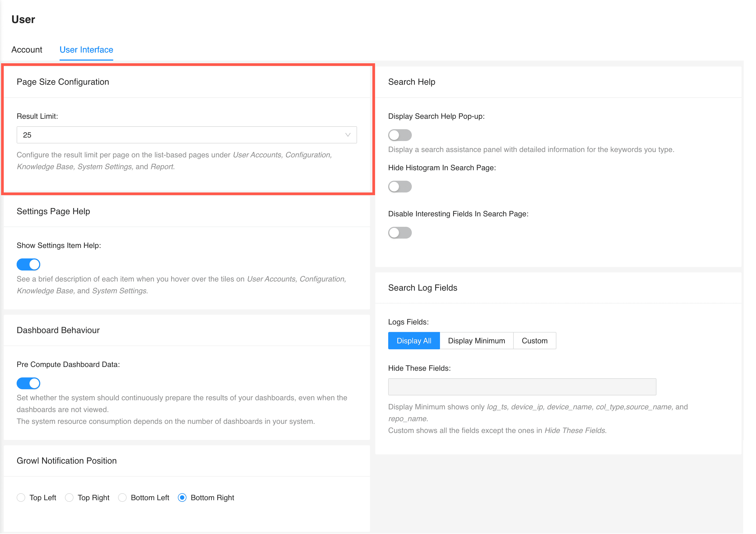Choose Top Right for growl notifications

(x=69, y=498)
